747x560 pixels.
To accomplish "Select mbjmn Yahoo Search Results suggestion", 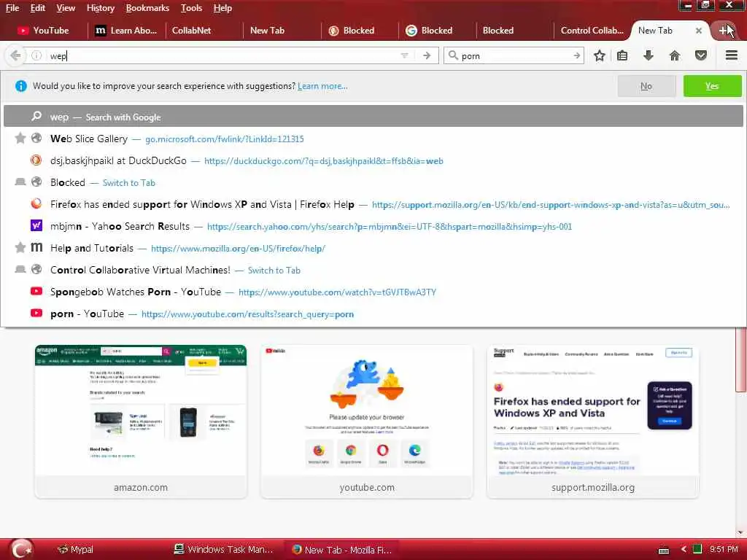I will coord(373,226).
